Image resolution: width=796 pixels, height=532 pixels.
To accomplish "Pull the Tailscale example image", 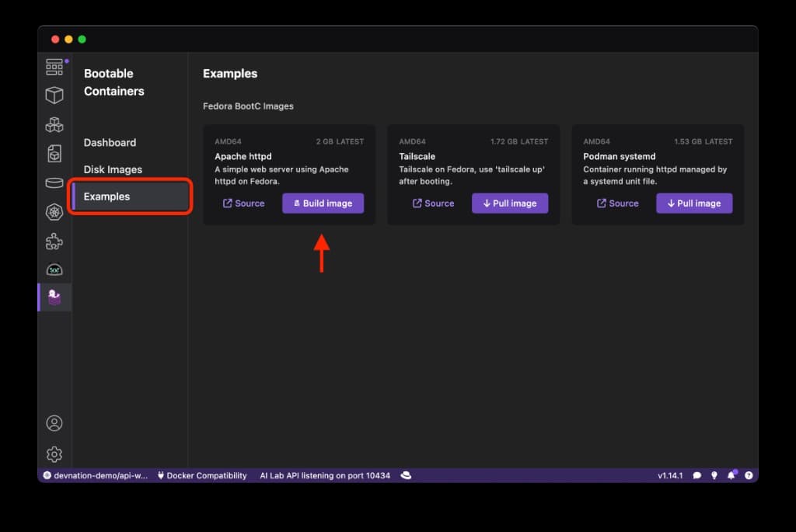I will 510,203.
